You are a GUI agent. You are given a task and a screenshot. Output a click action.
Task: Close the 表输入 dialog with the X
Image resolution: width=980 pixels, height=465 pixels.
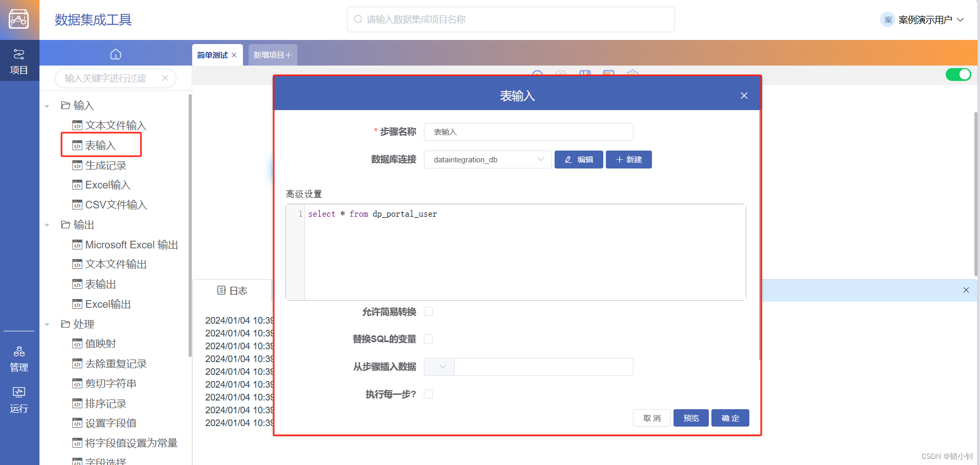coord(744,96)
